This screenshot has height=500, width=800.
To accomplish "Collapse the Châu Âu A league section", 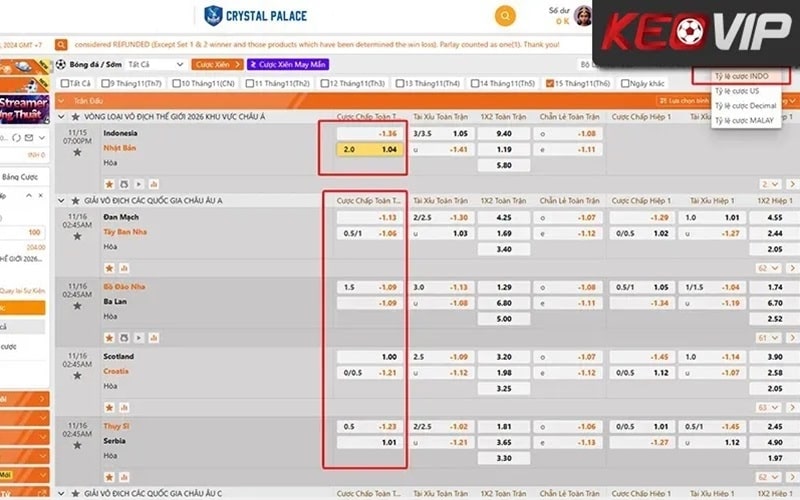I will pyautogui.click(x=61, y=201).
